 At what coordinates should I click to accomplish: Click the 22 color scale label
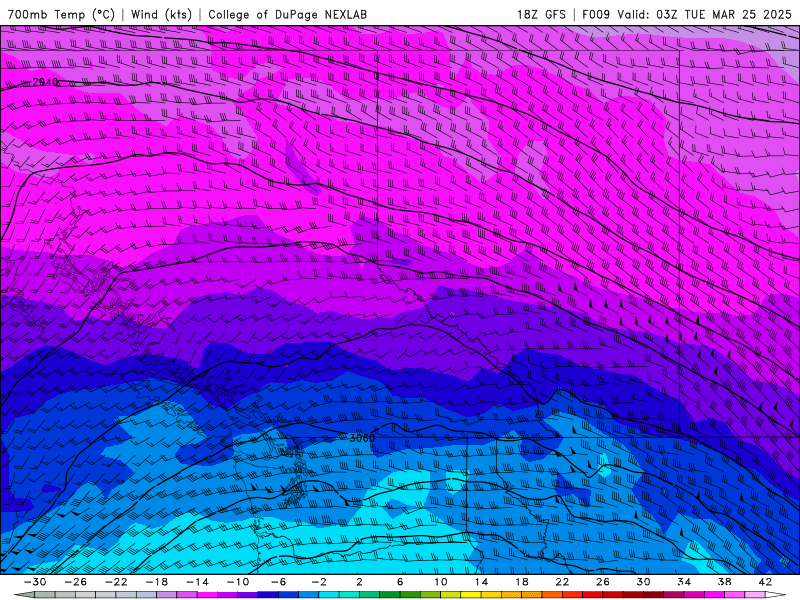pos(562,582)
